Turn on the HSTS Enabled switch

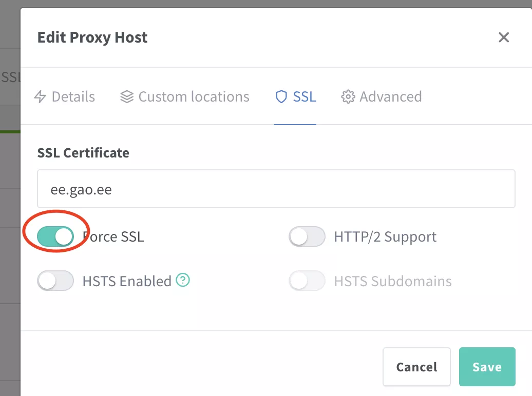(55, 281)
